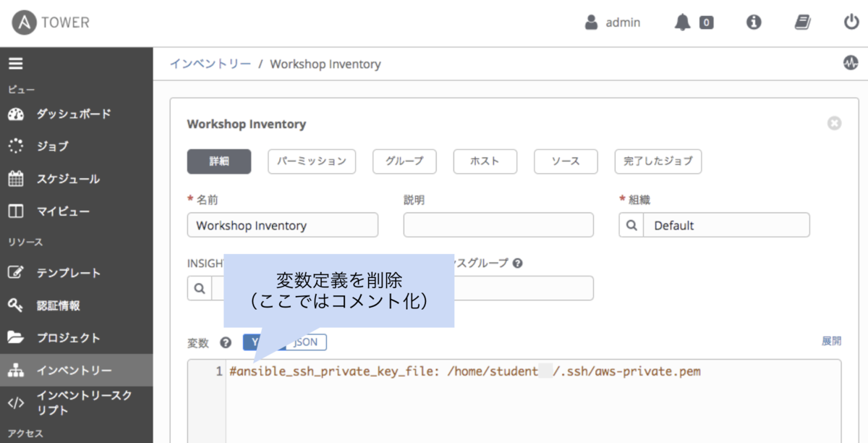Open the 組織 lookup search icon
The image size is (868, 443).
pyautogui.click(x=631, y=225)
